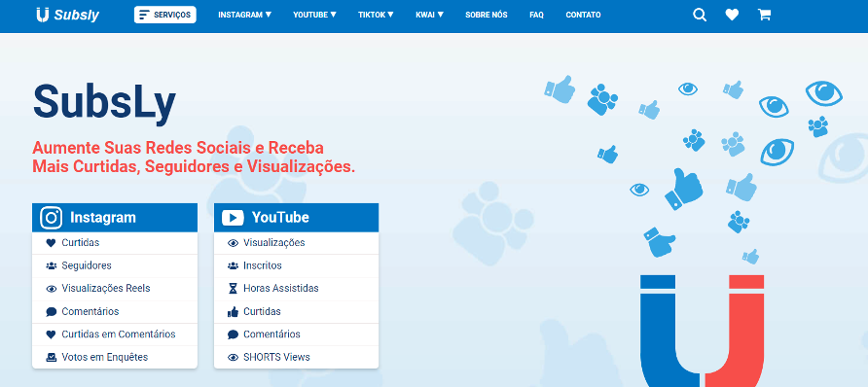Click the Instagram camera icon in card header

[x=51, y=217]
